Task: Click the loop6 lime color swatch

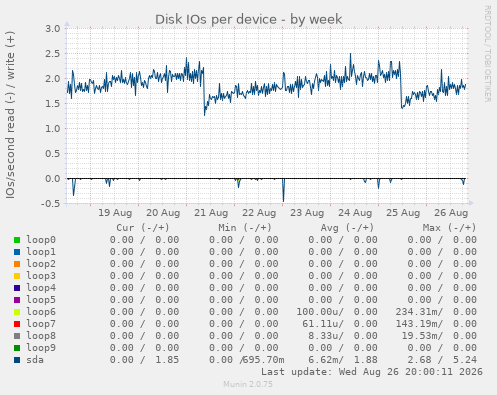Action: pyautogui.click(x=17, y=312)
